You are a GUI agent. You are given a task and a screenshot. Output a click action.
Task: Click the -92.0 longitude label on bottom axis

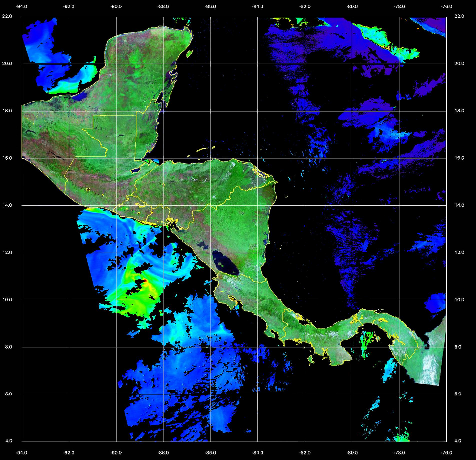pos(69,452)
